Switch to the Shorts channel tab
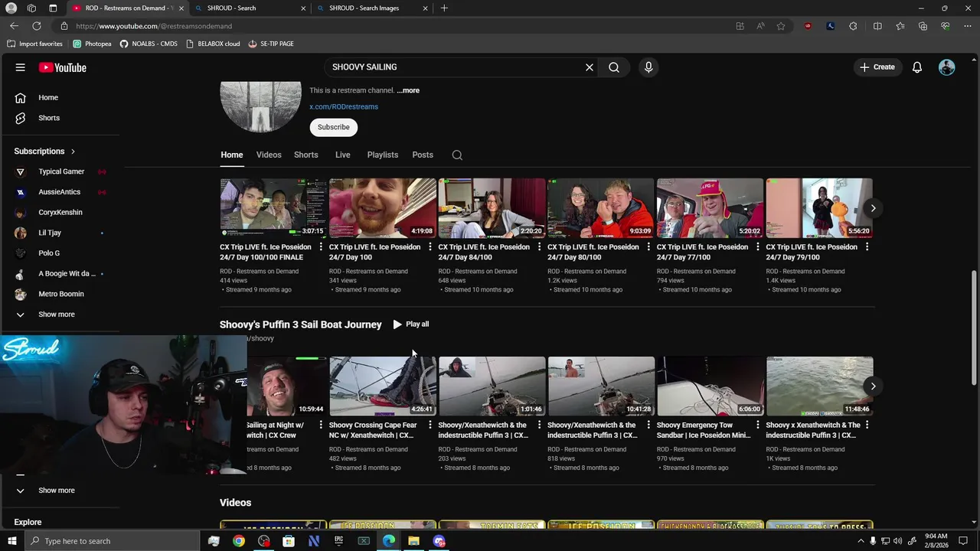Screen dimensions: 980x551 tap(306, 155)
